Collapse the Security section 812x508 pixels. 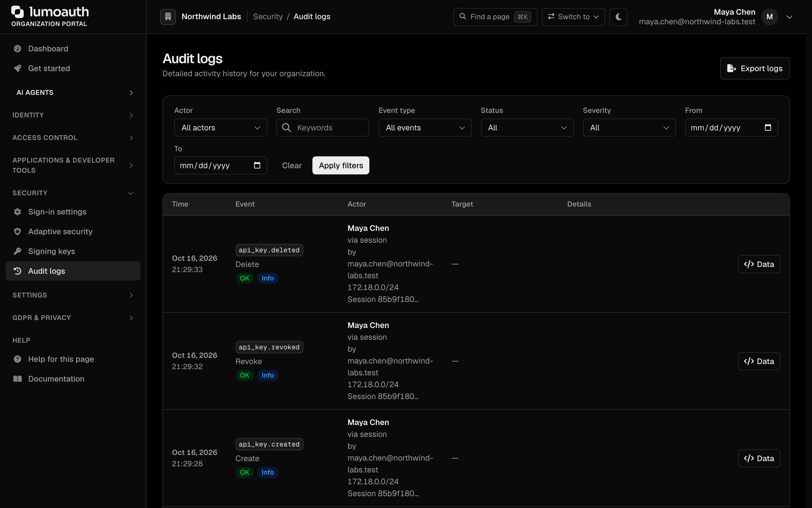click(73, 193)
